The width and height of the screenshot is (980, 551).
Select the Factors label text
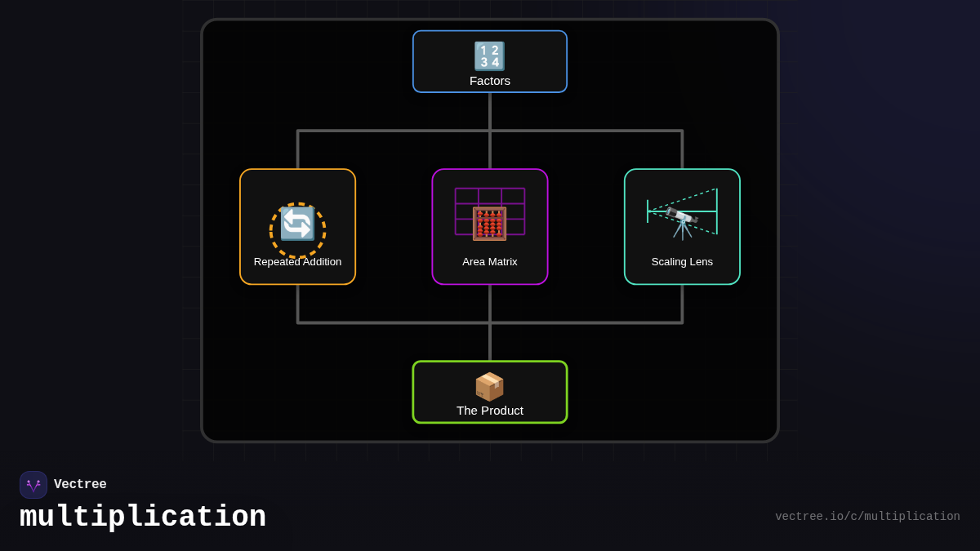point(490,81)
